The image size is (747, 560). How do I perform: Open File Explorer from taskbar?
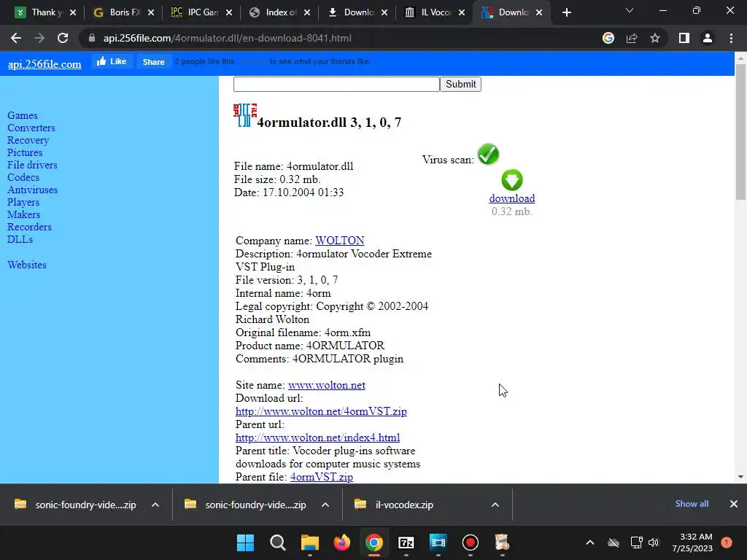pos(309,542)
